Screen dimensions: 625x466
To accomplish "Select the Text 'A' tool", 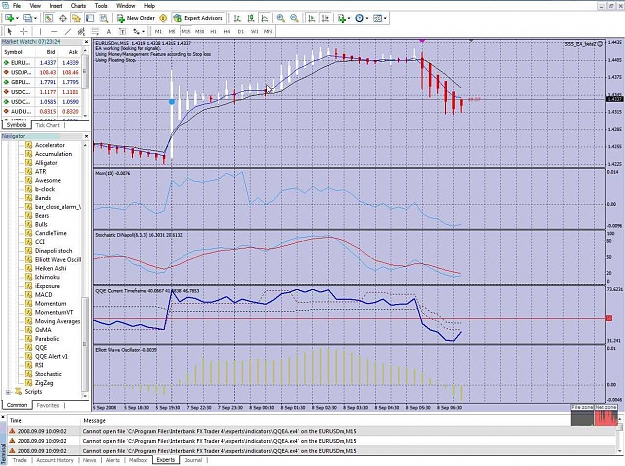I will coord(108,31).
